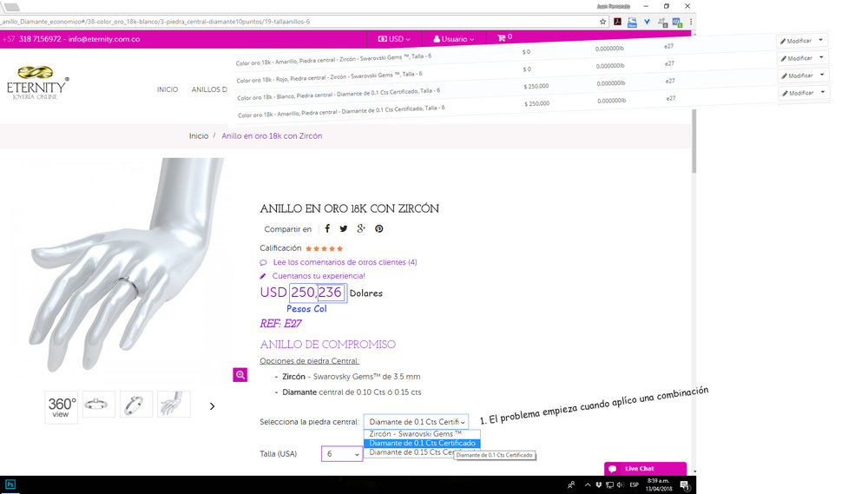The image size is (868, 494).
Task: Go to INICIO in navigation menu
Action: click(x=168, y=89)
